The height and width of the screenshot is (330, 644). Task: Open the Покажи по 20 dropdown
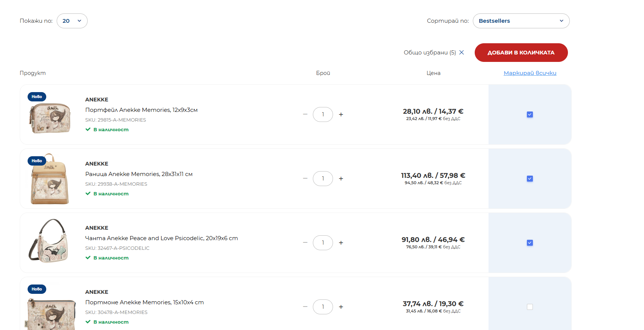pos(72,21)
